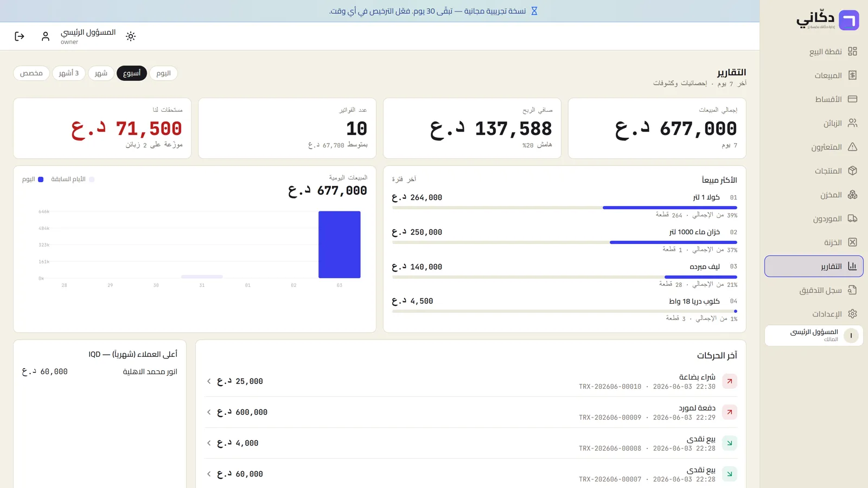Click the اليوم blue legend swatch
This screenshot has width=868, height=488.
tap(41, 179)
